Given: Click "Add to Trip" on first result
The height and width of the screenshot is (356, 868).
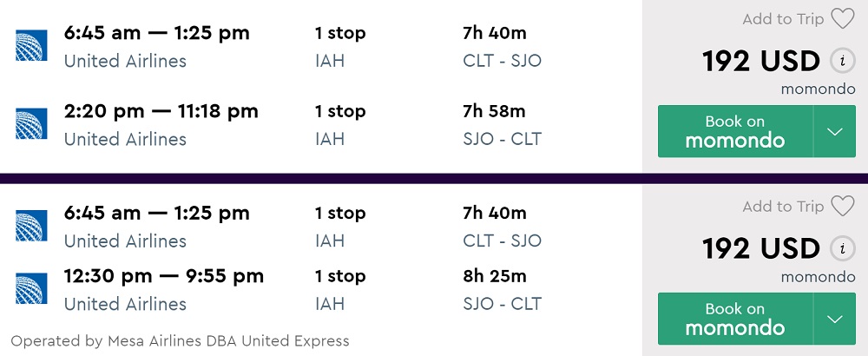Looking at the screenshot, I should pyautogui.click(x=783, y=18).
